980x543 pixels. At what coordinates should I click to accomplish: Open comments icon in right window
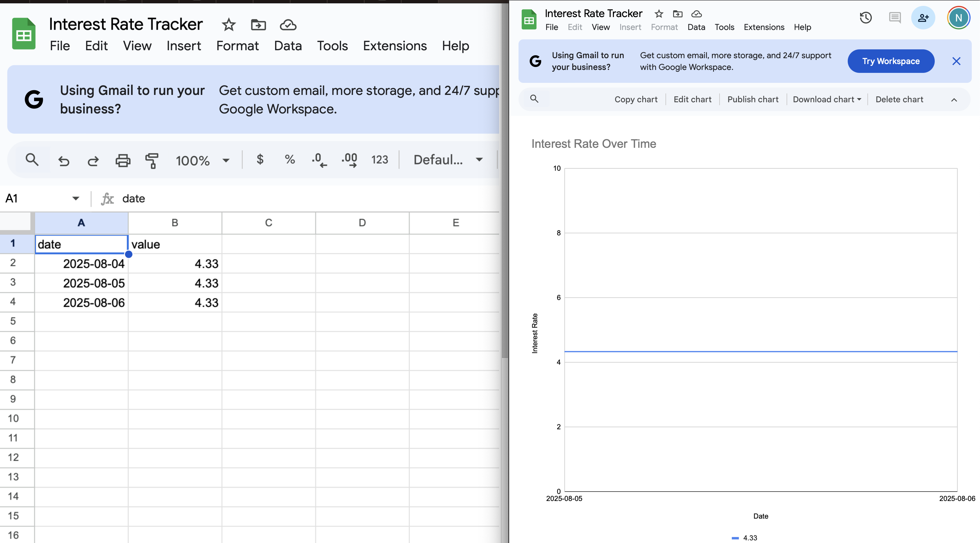click(894, 18)
